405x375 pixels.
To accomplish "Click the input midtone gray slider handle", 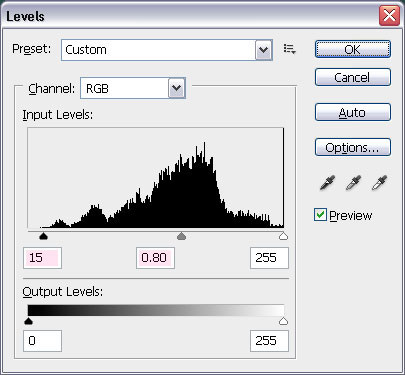I will click(181, 236).
